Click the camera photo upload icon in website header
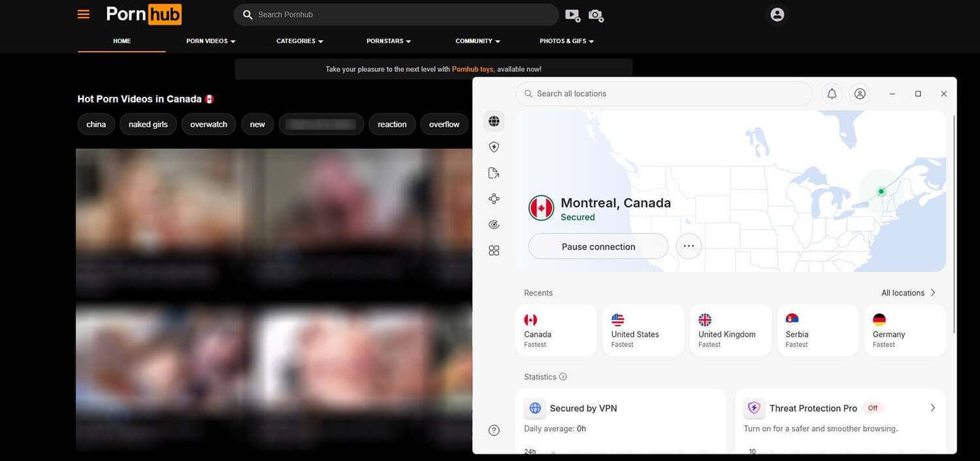980x461 pixels. [595, 14]
